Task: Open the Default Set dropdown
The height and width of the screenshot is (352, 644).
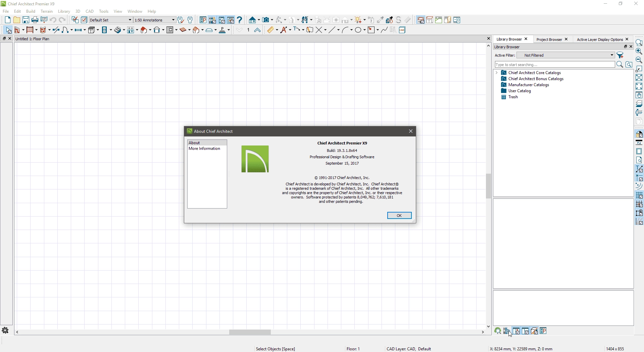Action: [111, 20]
